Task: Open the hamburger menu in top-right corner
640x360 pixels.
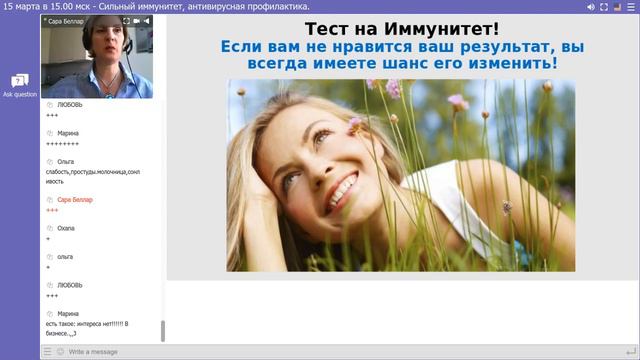Action: [x=631, y=7]
